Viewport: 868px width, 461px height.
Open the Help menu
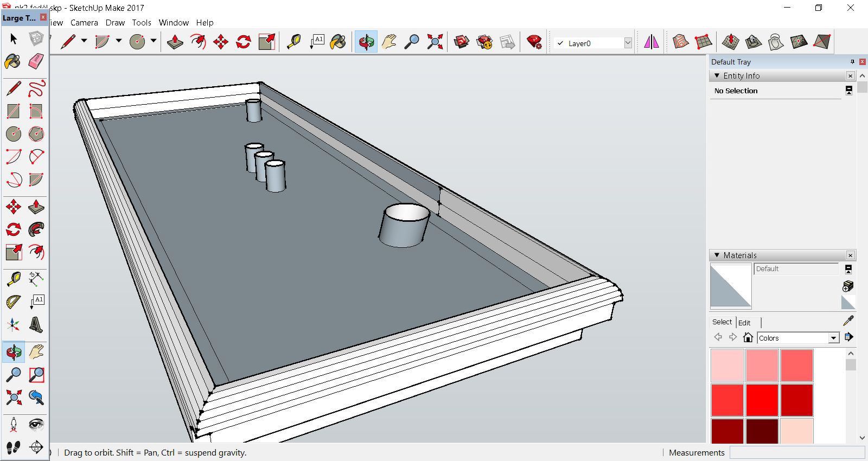tap(205, 23)
